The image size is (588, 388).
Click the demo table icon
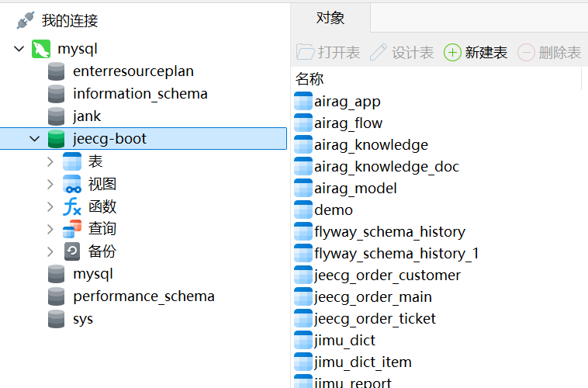pyautogui.click(x=303, y=210)
